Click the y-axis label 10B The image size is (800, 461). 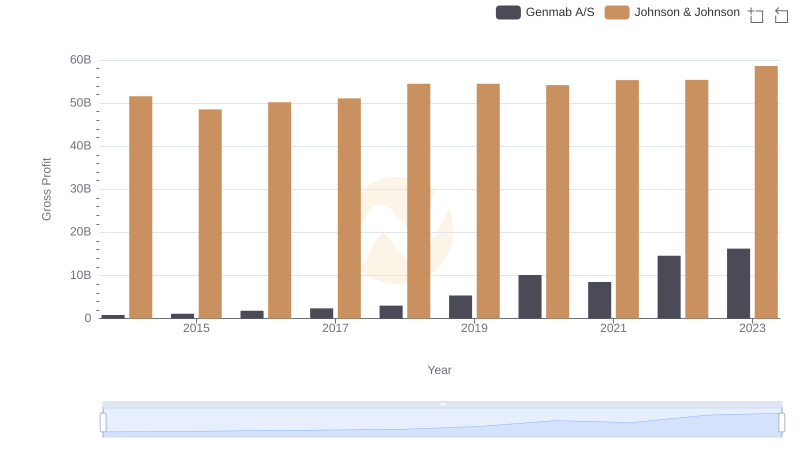(81, 275)
